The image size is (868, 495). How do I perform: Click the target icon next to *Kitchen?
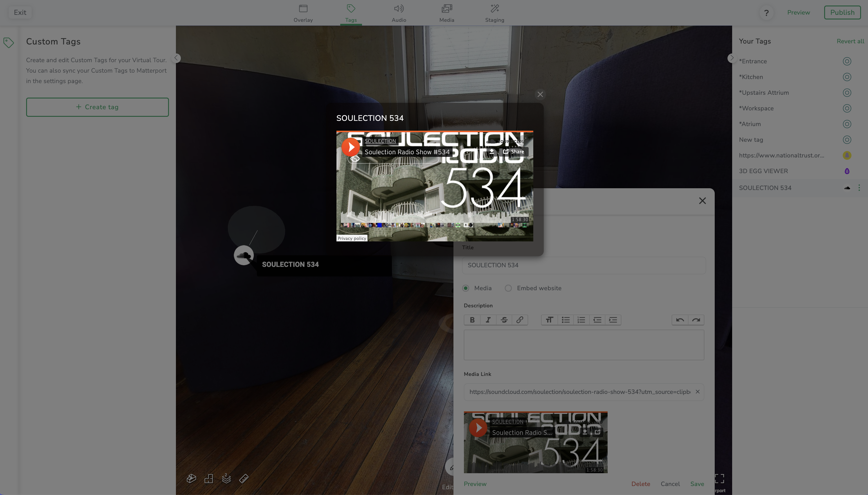(x=847, y=77)
